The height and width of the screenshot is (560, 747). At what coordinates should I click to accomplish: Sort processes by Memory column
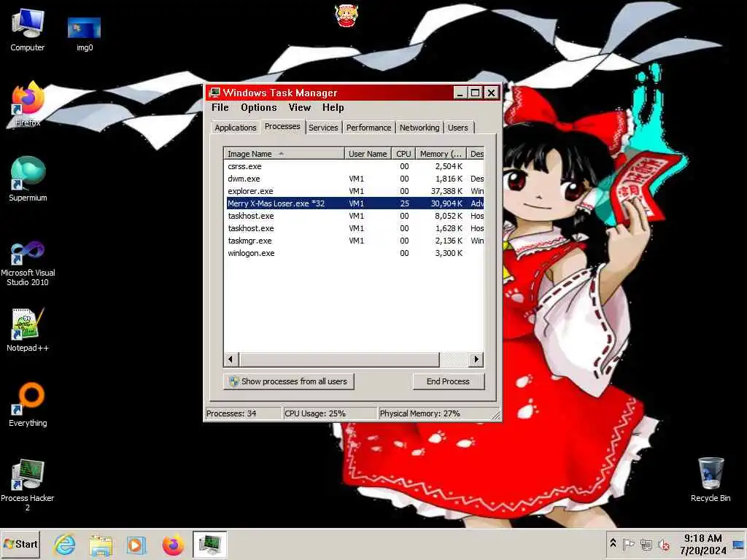tap(441, 154)
